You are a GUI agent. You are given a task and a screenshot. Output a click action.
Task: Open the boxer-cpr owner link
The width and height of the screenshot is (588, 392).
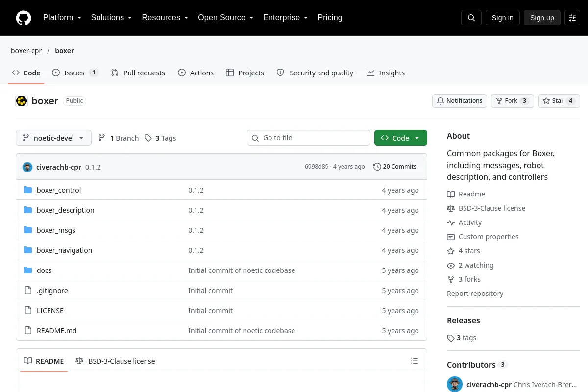tap(26, 51)
